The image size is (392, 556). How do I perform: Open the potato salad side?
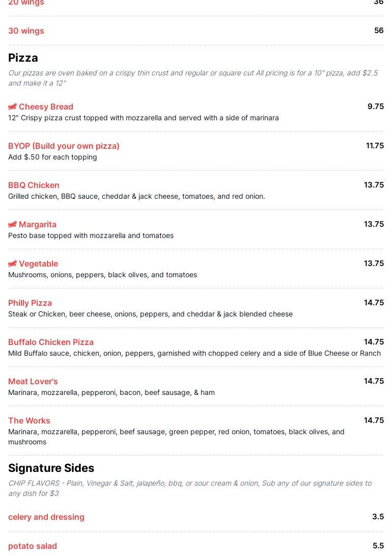(33, 546)
